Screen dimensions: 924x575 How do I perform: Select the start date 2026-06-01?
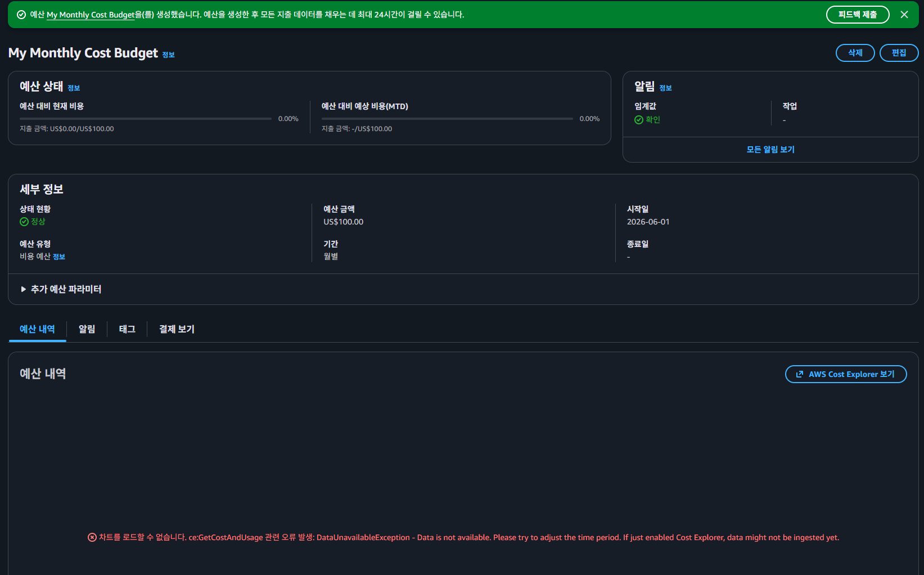[x=648, y=222]
